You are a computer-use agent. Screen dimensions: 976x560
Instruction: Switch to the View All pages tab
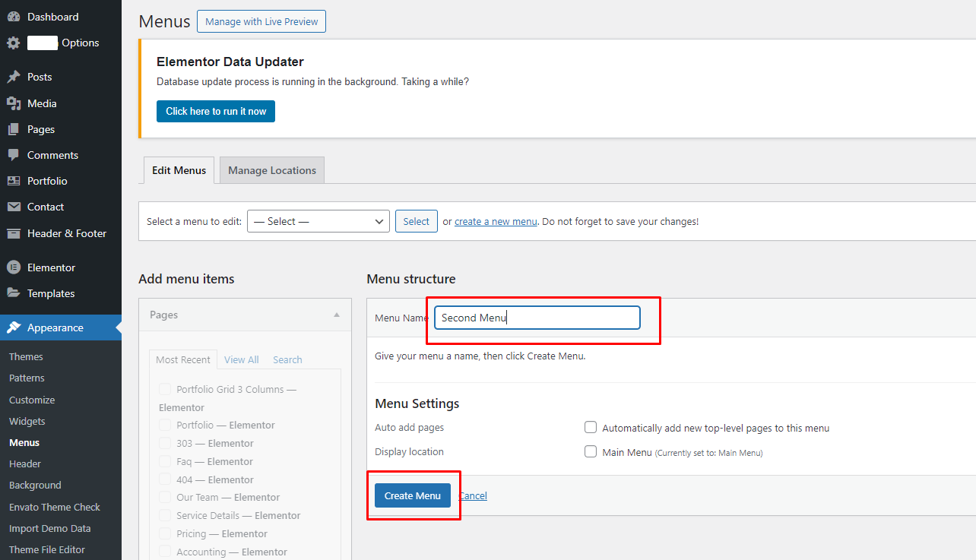tap(241, 359)
